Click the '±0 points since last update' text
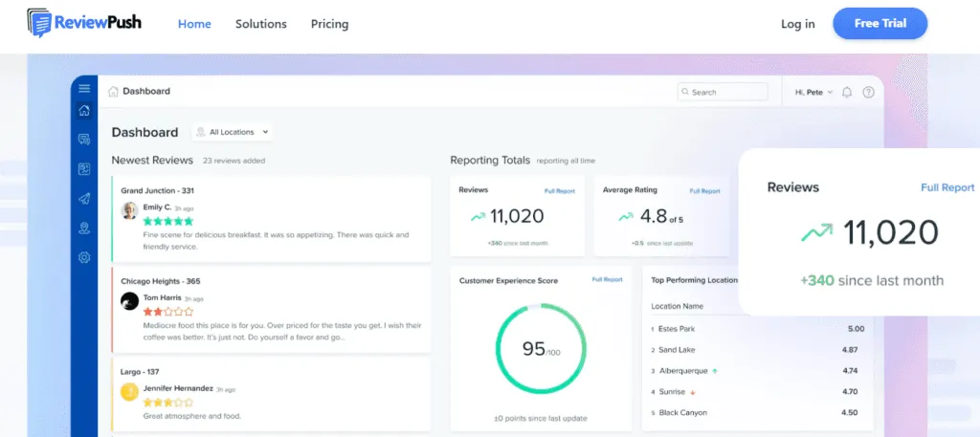The height and width of the screenshot is (437, 980). [x=541, y=418]
